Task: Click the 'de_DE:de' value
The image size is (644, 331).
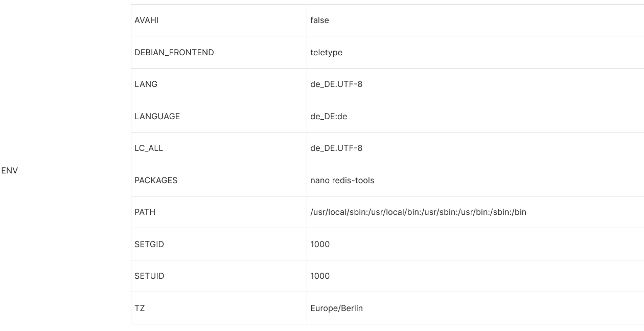Action: [329, 116]
